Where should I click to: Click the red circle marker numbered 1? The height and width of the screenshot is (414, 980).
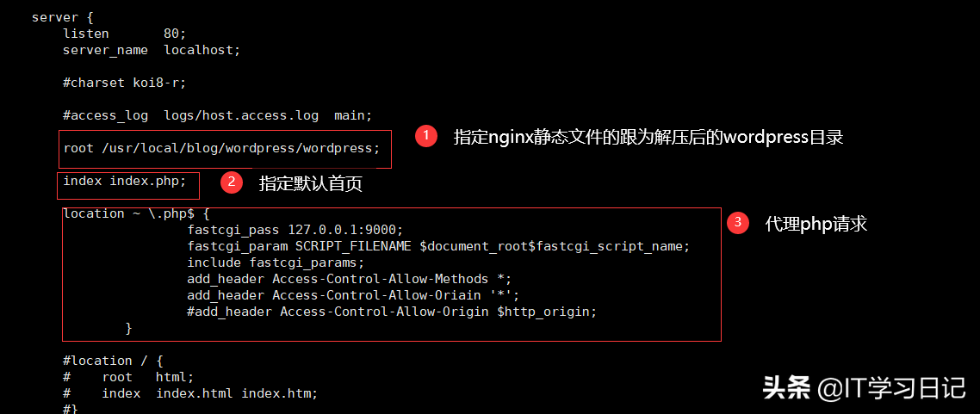(x=426, y=137)
